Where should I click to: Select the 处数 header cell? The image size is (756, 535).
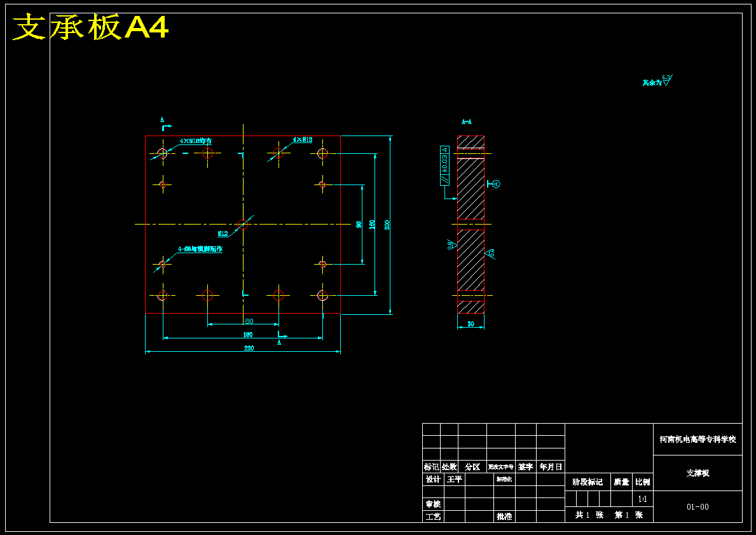pyautogui.click(x=449, y=467)
